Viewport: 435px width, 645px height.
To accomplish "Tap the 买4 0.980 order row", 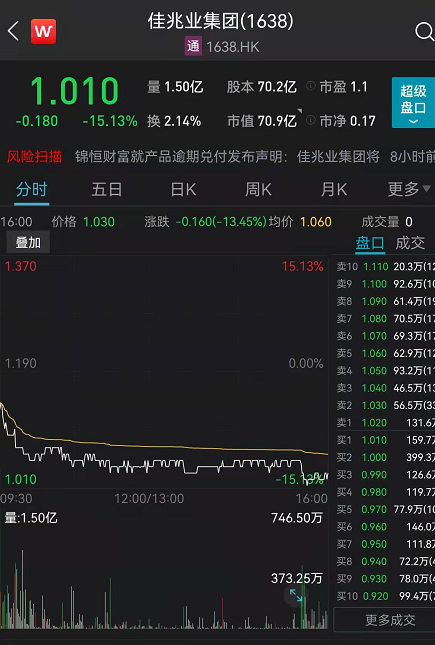I will point(385,492).
